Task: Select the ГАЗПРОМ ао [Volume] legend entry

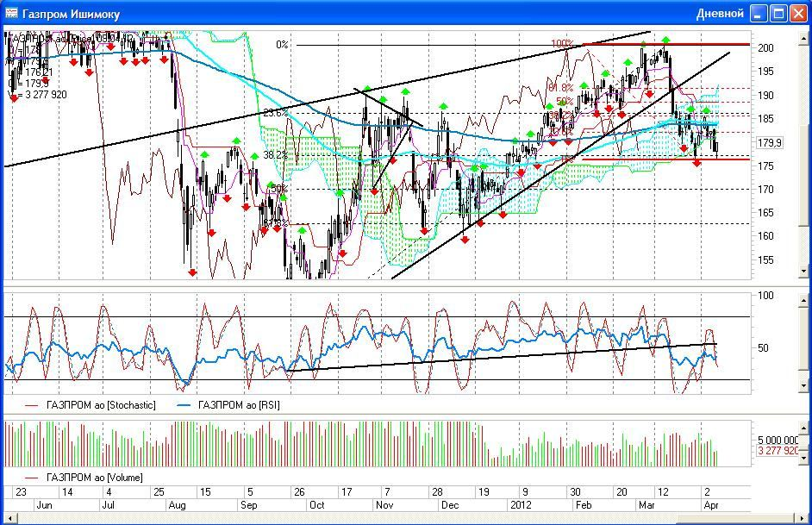Action: click(84, 478)
